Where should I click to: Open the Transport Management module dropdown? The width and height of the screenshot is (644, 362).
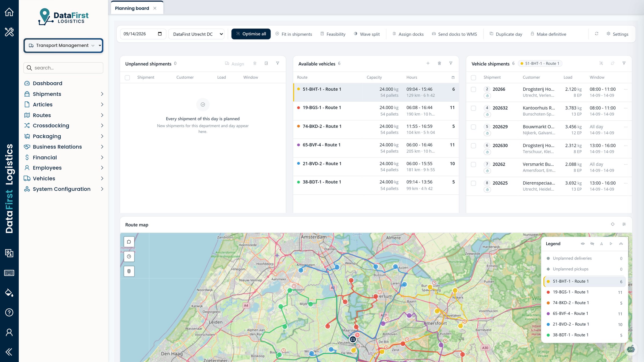click(x=63, y=46)
